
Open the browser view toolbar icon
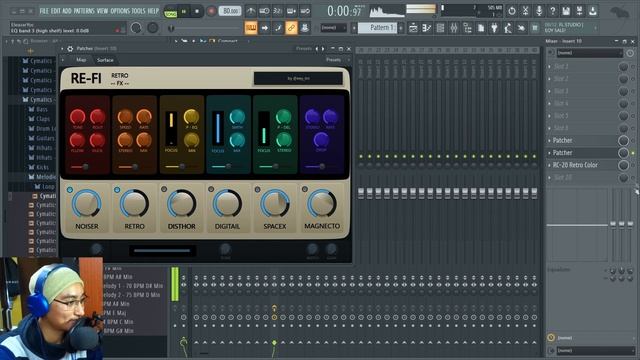(x=467, y=28)
